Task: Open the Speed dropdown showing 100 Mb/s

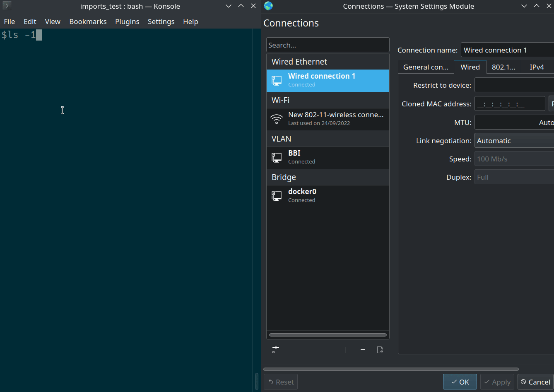Action: 514,159
